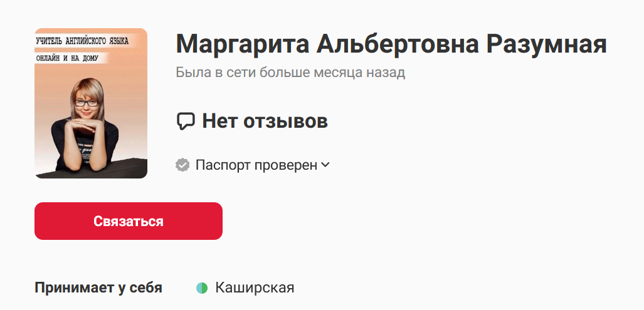
Task: Click the red Связаться button
Action: point(128,221)
